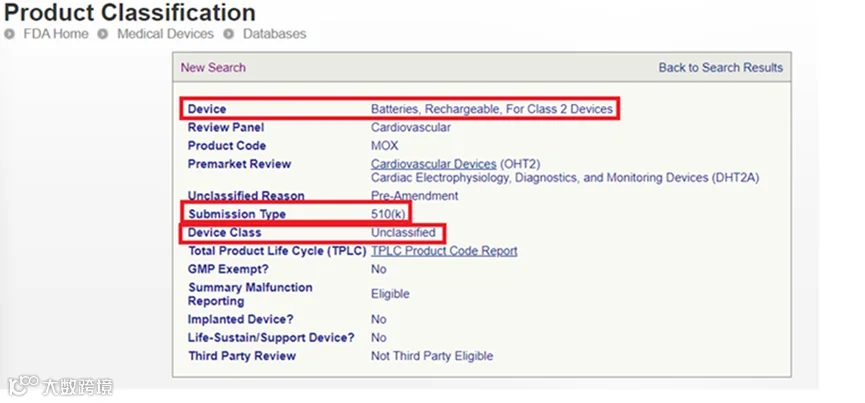Click the bullet icon before Medical Devices
The height and width of the screenshot is (403, 865).
click(x=103, y=34)
